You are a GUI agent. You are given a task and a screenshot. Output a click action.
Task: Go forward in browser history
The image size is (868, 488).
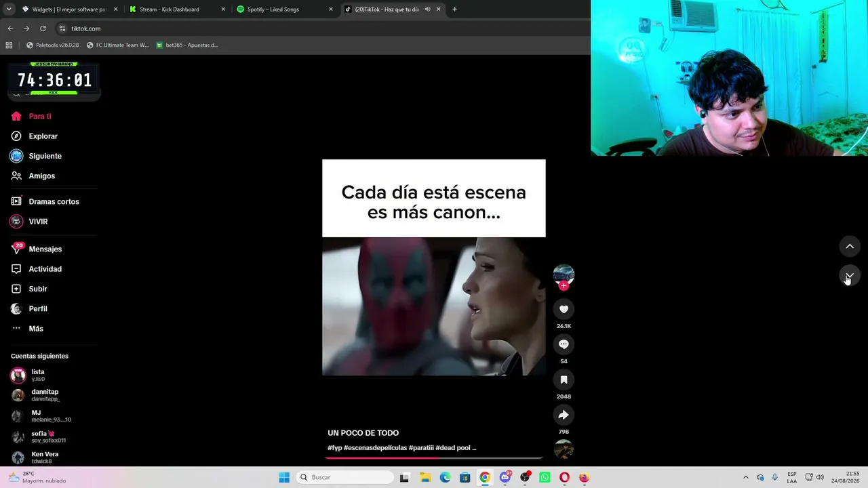[26, 28]
